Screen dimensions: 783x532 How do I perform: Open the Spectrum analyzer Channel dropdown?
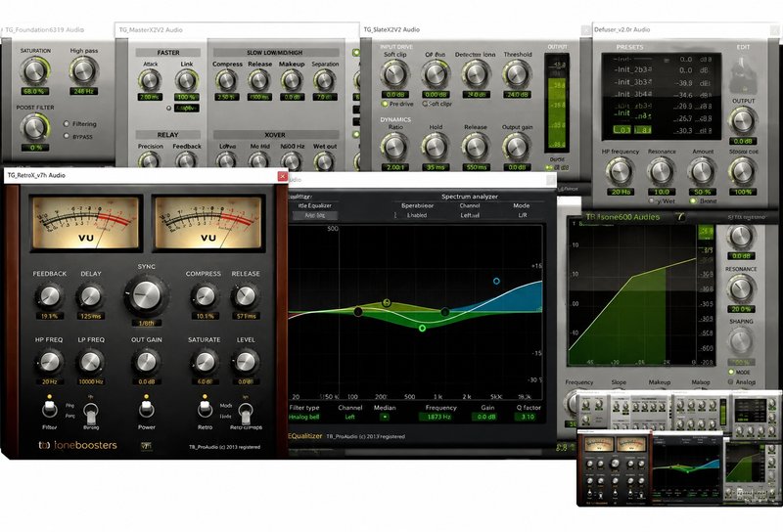click(470, 215)
